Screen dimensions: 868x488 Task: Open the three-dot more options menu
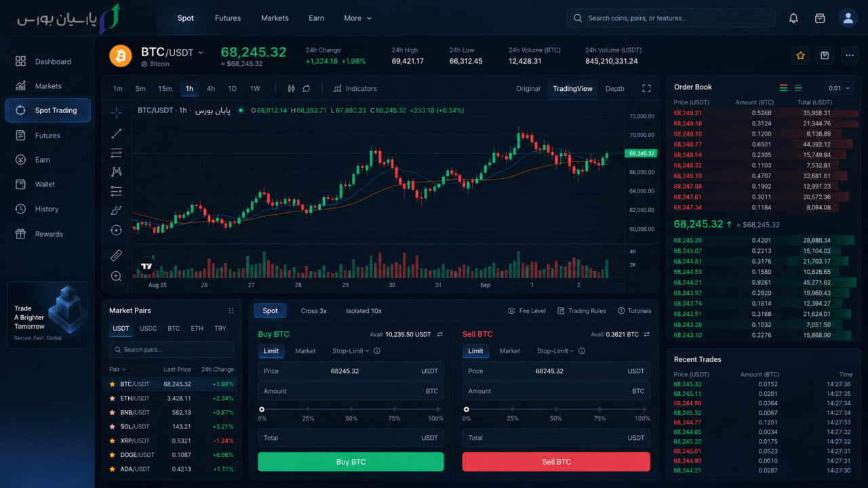coord(849,56)
